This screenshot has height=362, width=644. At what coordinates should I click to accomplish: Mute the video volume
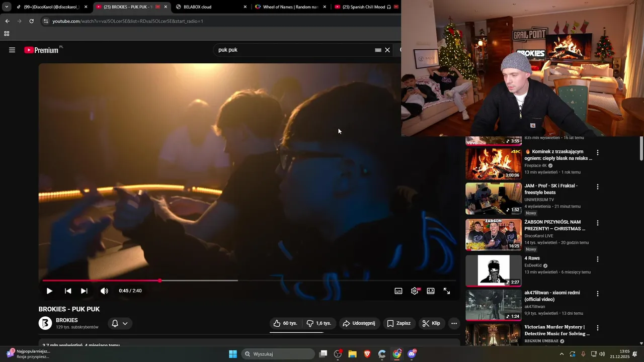pos(104,291)
